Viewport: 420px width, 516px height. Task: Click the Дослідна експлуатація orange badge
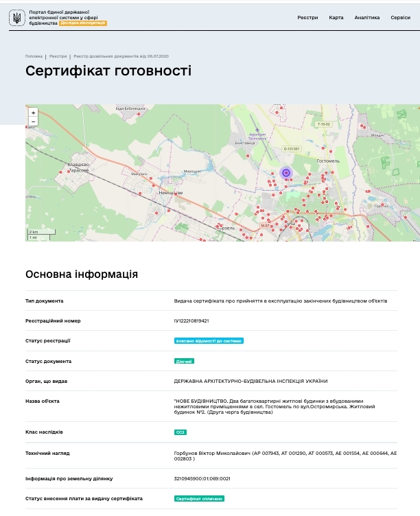pyautogui.click(x=83, y=23)
